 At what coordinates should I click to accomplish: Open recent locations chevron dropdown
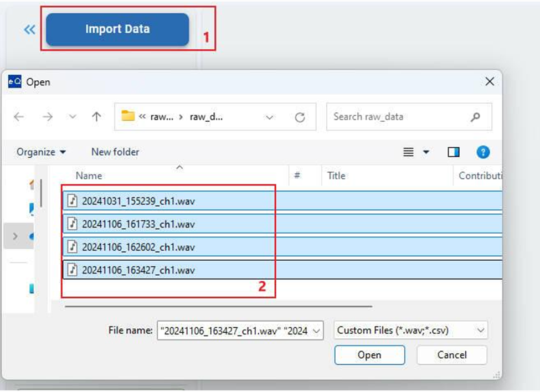(73, 117)
